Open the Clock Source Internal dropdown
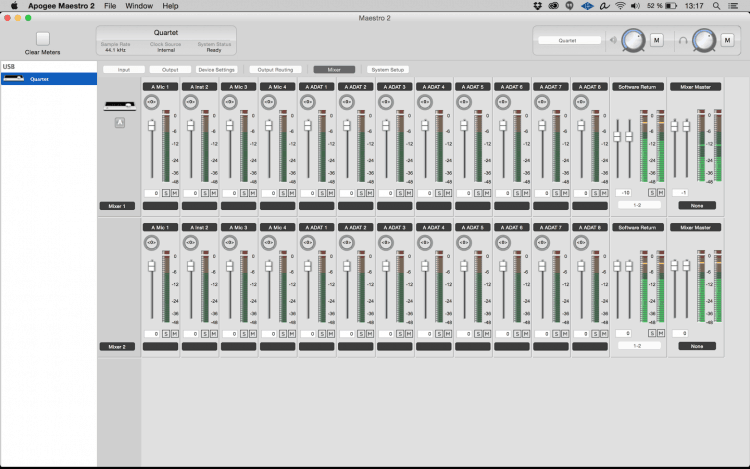750x469 pixels. point(165,50)
